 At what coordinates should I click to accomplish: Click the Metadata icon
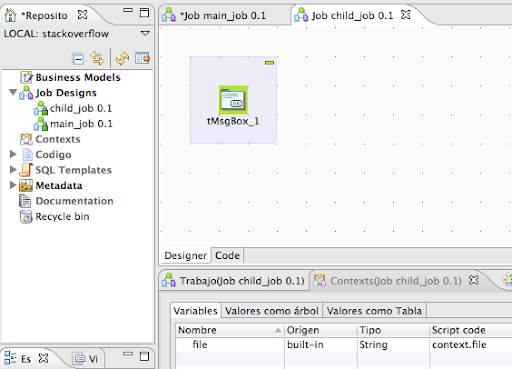point(26,185)
